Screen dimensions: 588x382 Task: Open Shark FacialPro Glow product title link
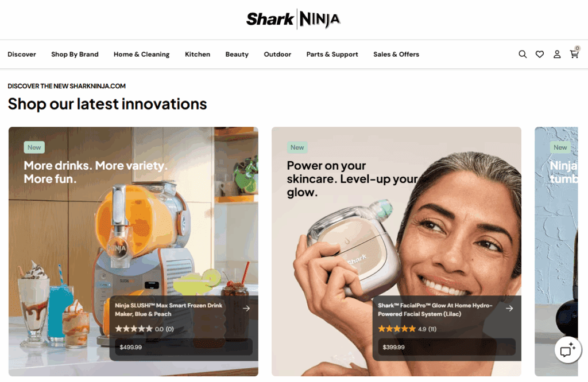435,310
